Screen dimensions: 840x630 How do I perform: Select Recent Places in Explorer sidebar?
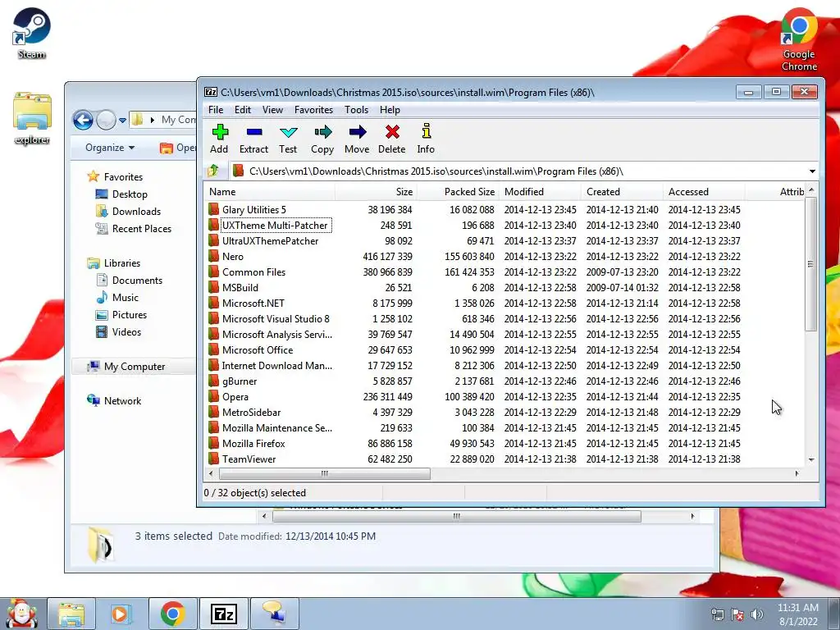pos(141,229)
